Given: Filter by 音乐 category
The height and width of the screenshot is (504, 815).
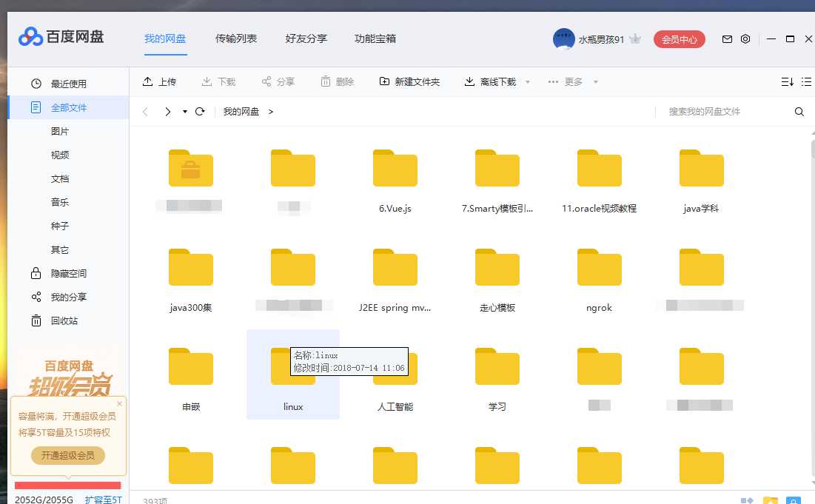Looking at the screenshot, I should point(60,202).
